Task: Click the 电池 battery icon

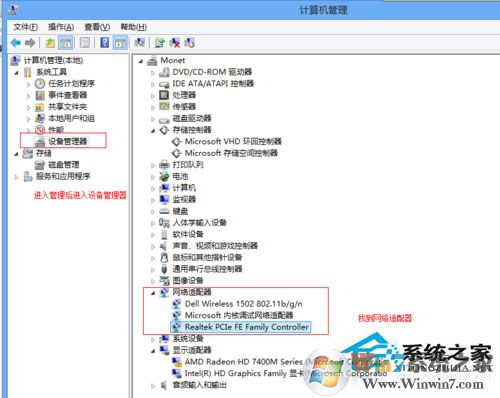Action: coord(164,176)
